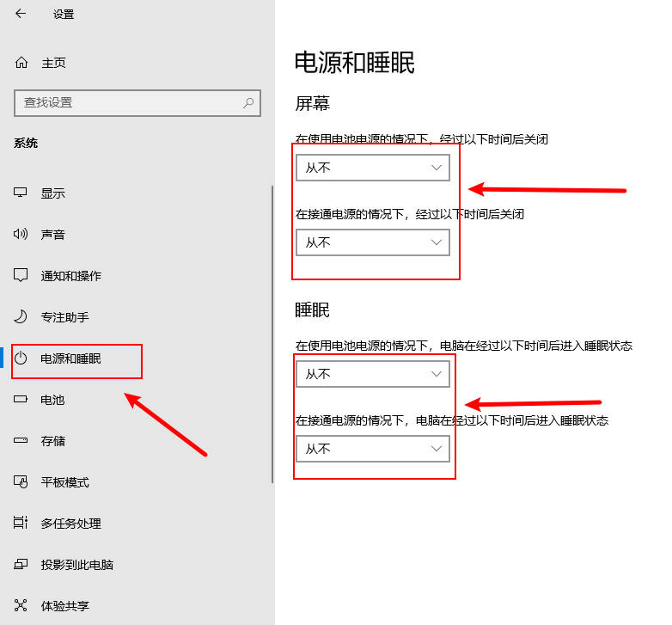Click the battery sleep label mentioning 进入睡眠状态
672x625 pixels.
pos(464,346)
